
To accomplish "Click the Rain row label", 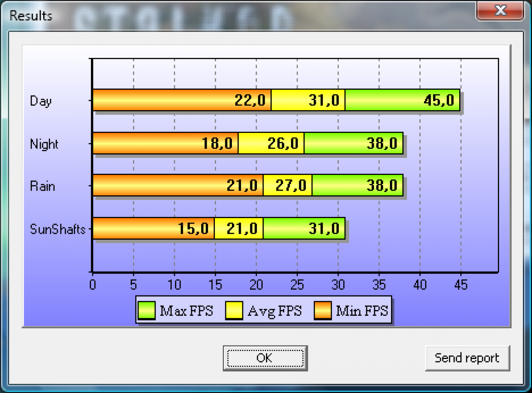I will coord(42,186).
